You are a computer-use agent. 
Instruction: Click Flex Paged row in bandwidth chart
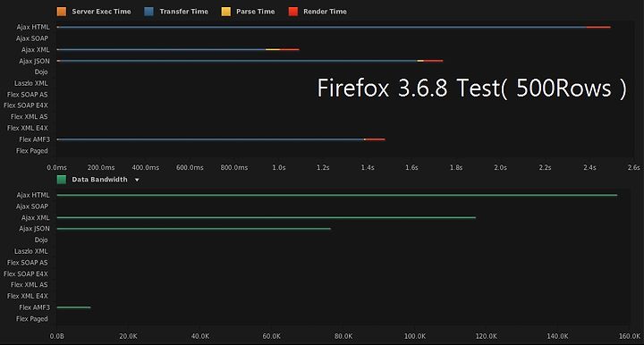pos(32,319)
